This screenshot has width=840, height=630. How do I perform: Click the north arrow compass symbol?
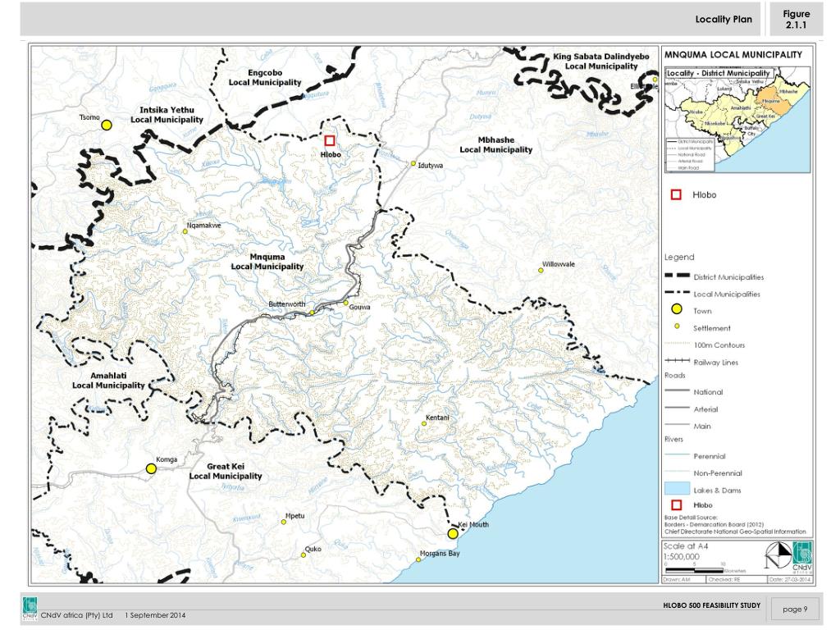[778, 555]
